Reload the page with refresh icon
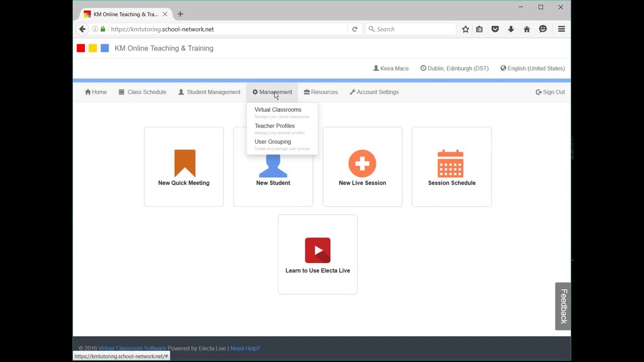Screen dimensions: 644x362 355,29
